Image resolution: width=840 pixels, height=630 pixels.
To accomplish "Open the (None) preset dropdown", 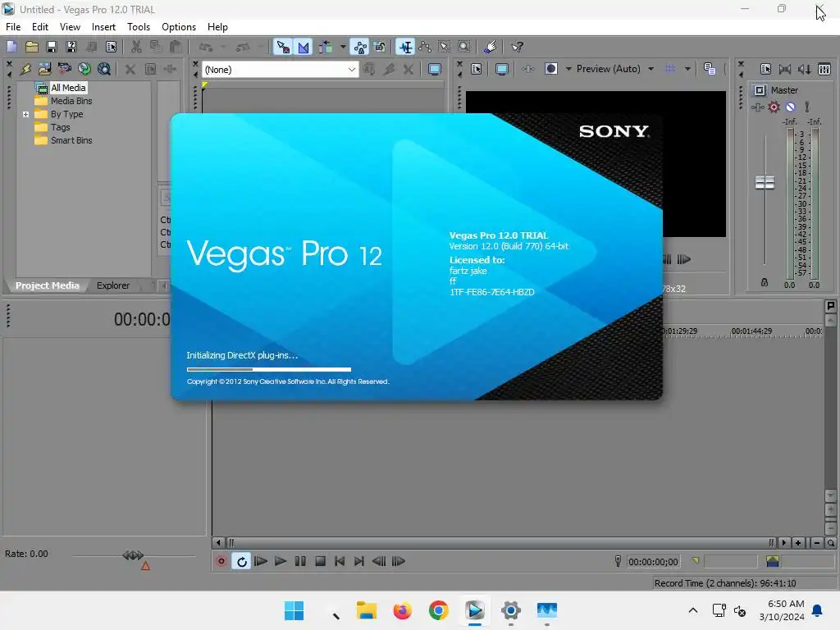I will [x=281, y=70].
